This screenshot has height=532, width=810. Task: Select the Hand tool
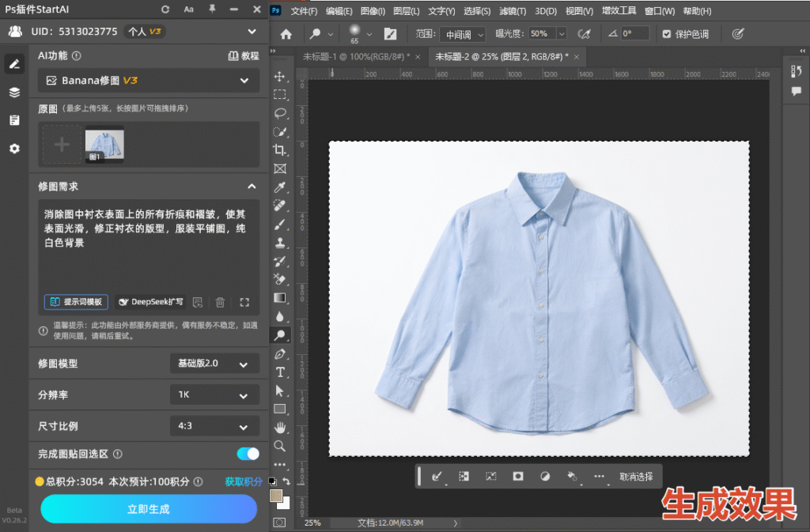tap(279, 427)
